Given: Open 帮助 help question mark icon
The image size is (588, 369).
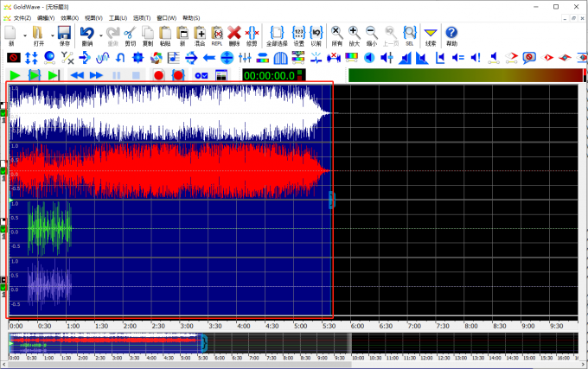Looking at the screenshot, I should coord(451,36).
